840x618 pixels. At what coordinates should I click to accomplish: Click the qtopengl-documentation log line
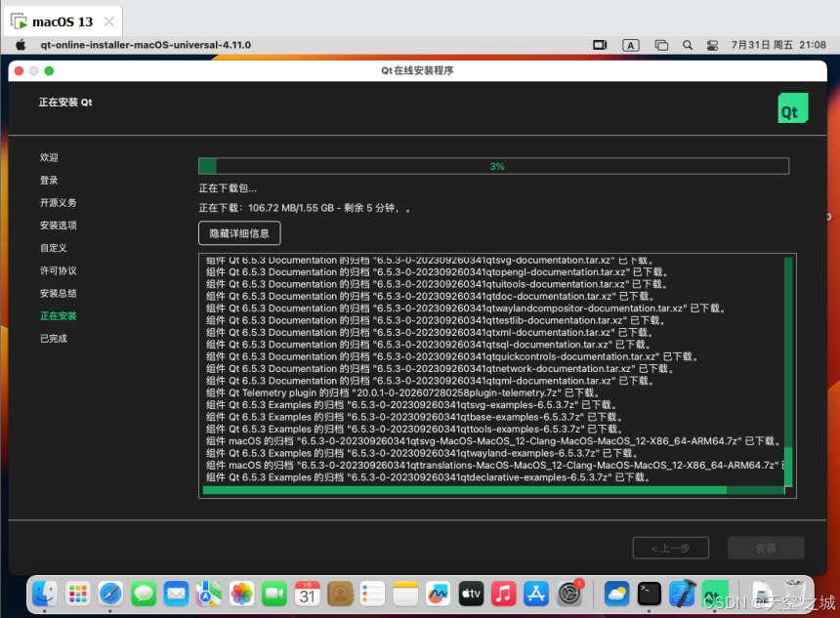tap(438, 272)
